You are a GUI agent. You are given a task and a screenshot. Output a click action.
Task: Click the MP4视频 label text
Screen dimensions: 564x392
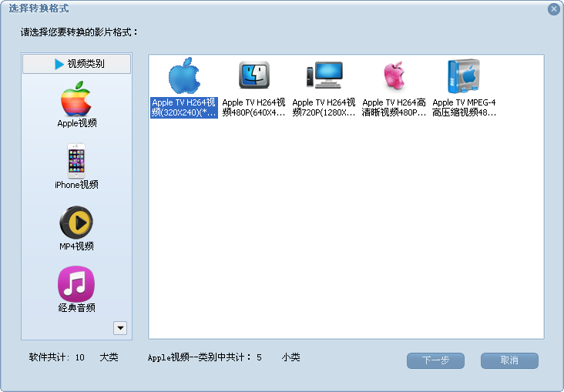76,246
